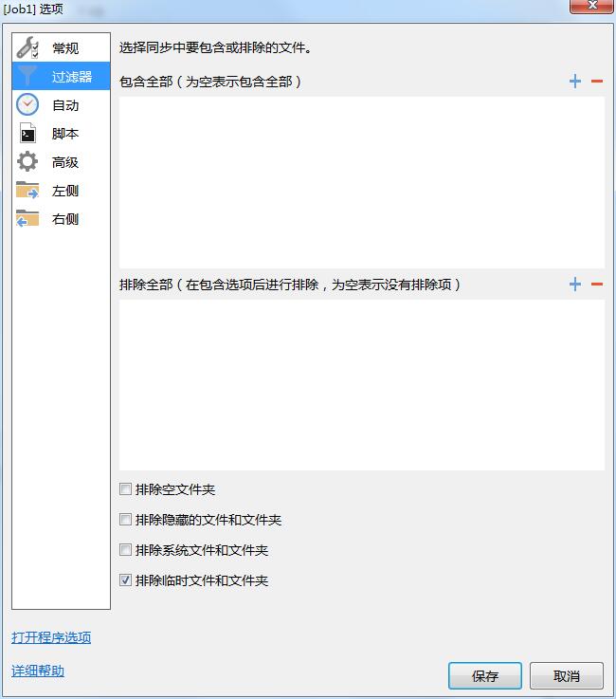Switch to the 高级 tab label
This screenshot has height=699, width=616.
pyautogui.click(x=65, y=162)
